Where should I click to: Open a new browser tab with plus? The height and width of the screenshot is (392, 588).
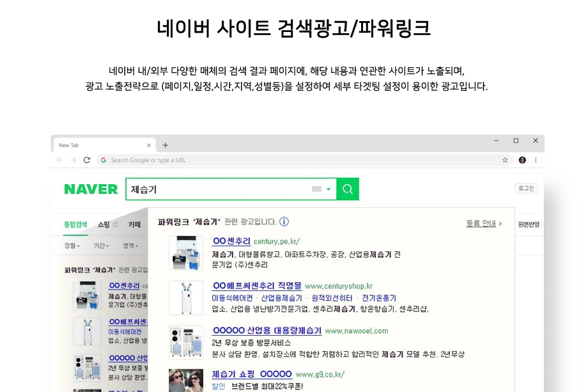[166, 145]
